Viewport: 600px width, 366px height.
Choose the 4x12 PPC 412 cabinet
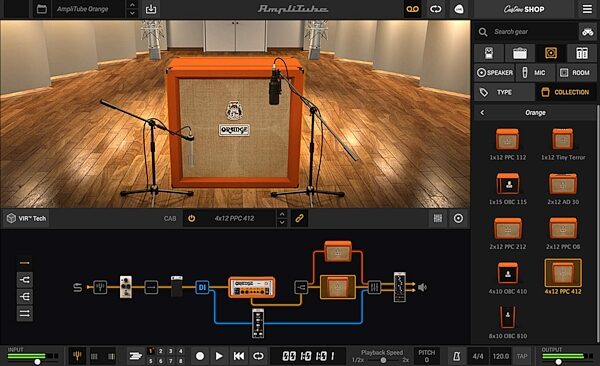[563, 277]
